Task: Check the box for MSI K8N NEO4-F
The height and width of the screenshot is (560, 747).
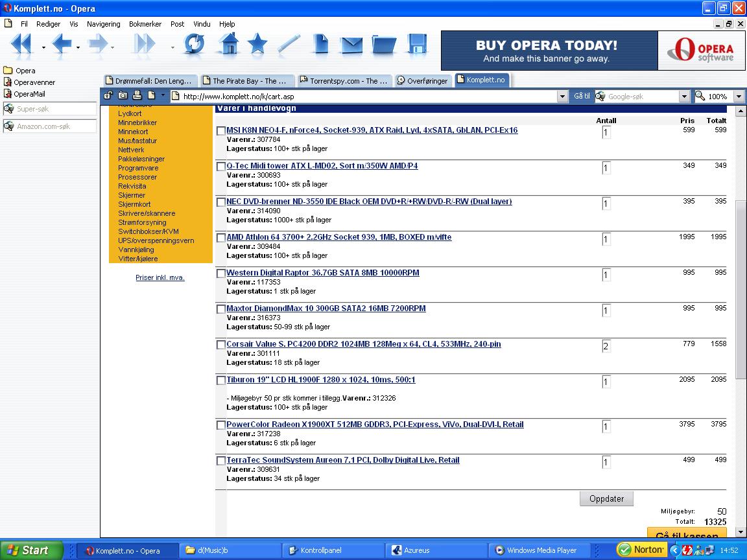Action: tap(220, 130)
